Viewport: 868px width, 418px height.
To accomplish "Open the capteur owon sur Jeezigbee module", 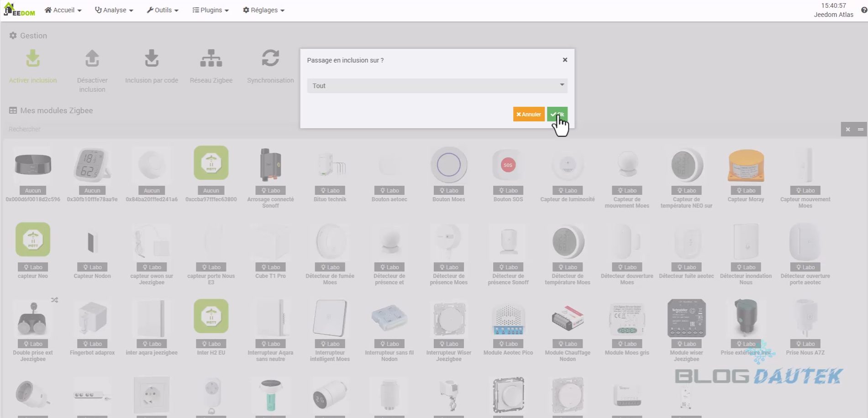I will coord(152,254).
